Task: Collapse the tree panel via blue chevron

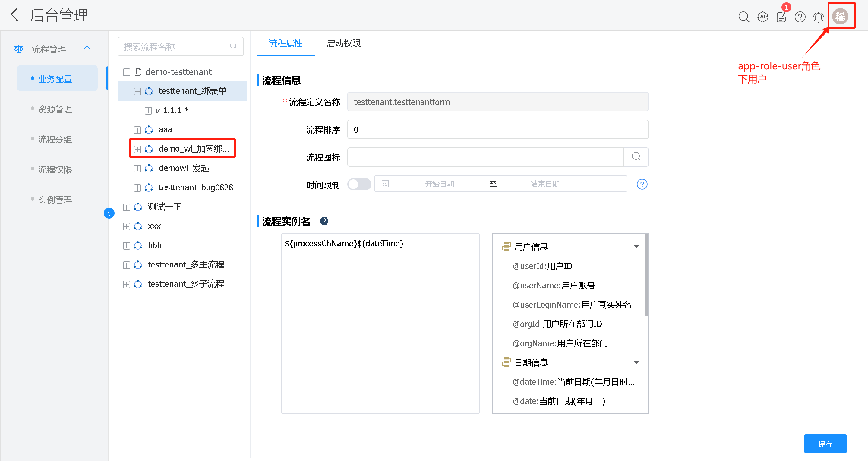Action: [x=109, y=213]
